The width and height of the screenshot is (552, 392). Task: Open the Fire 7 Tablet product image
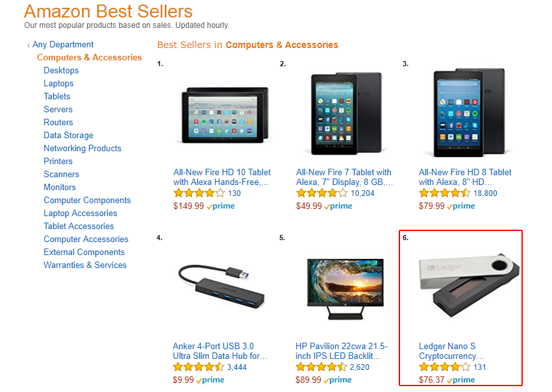(x=344, y=114)
